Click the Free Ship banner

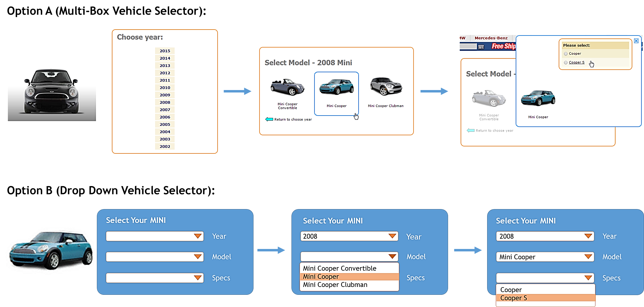503,46
